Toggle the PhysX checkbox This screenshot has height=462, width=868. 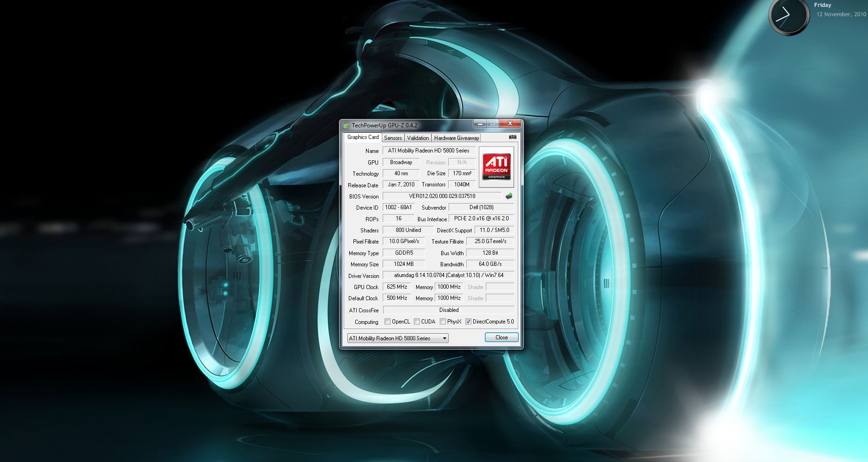443,322
